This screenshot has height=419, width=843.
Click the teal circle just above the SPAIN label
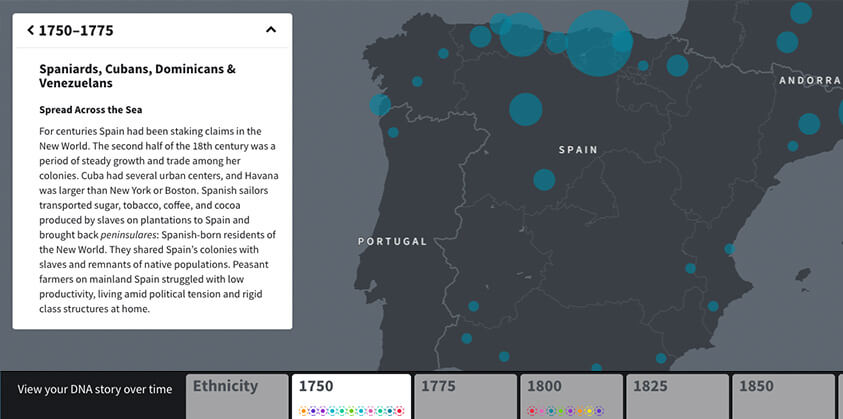click(526, 108)
